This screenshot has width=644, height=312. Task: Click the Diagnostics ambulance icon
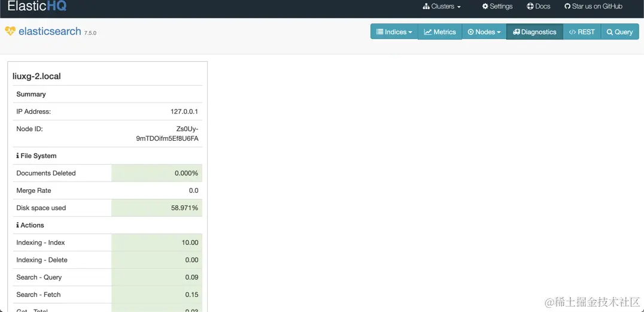tap(517, 32)
